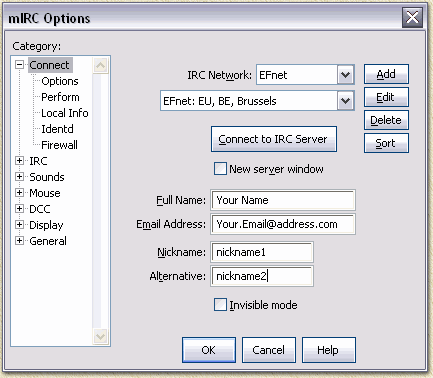
Task: Select the Display tree item label
Action: click(x=46, y=225)
